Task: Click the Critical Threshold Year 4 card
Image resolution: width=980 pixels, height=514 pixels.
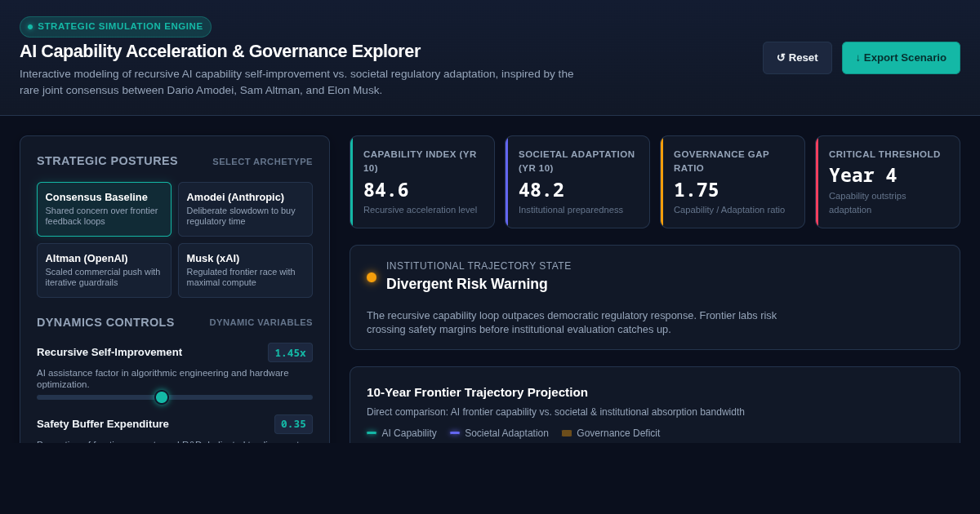Action: pos(888,182)
